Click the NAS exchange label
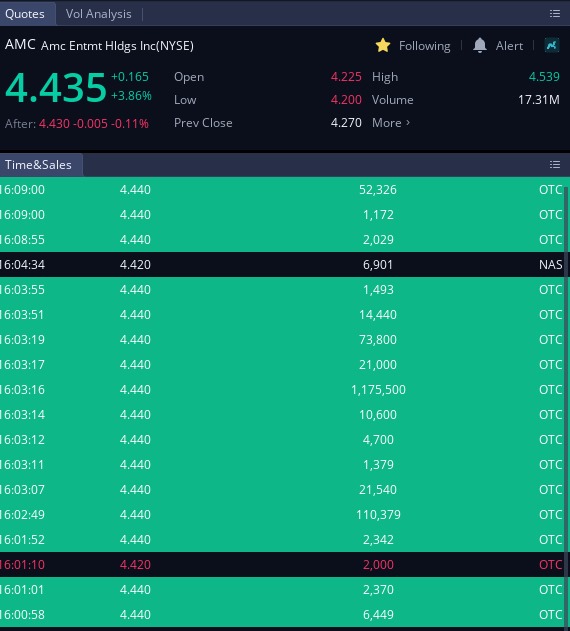This screenshot has height=631, width=570. pyautogui.click(x=550, y=264)
